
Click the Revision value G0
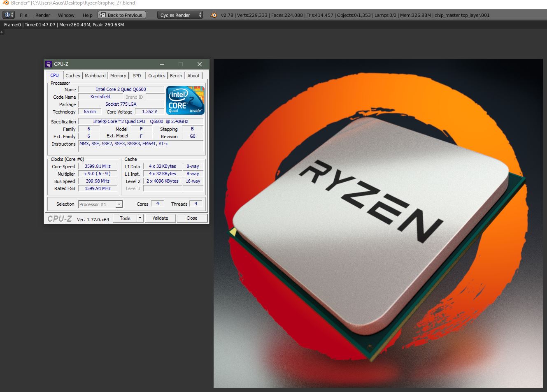192,136
